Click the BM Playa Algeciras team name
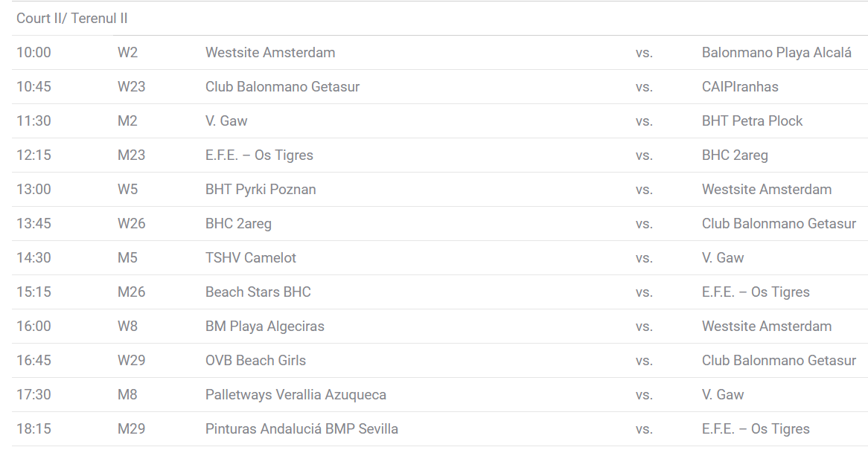The height and width of the screenshot is (450, 868). click(265, 327)
